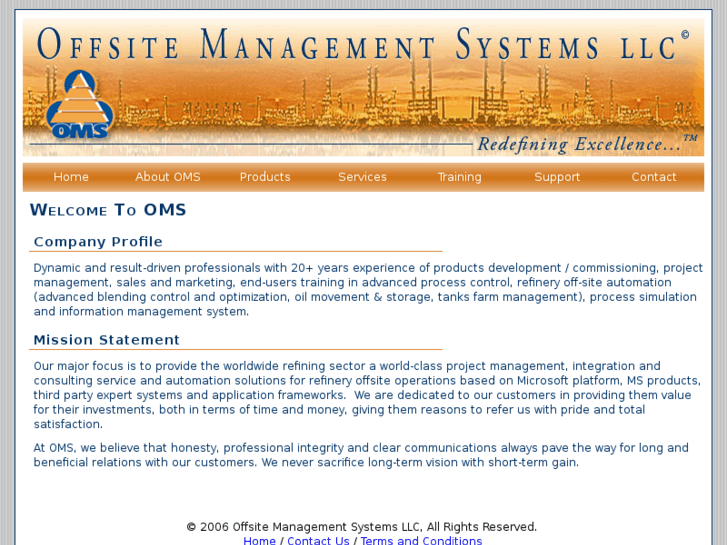Open the Terms and Conditions link
This screenshot has width=727, height=545.
click(421, 540)
